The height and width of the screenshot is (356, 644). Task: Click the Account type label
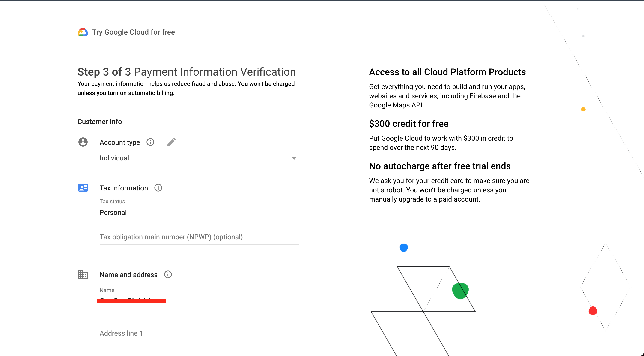[x=119, y=142]
